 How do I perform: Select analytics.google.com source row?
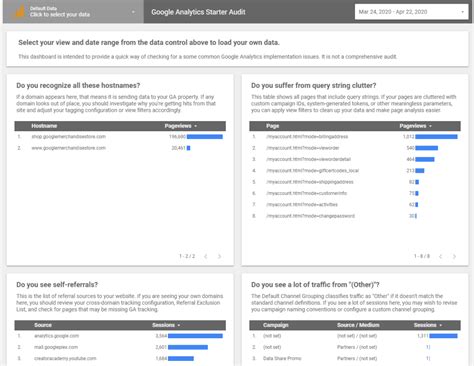click(x=120, y=336)
